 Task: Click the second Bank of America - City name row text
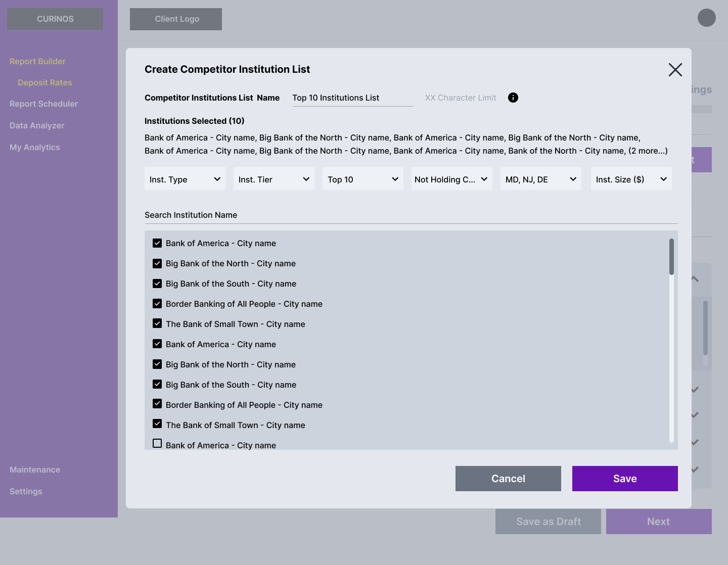point(221,344)
